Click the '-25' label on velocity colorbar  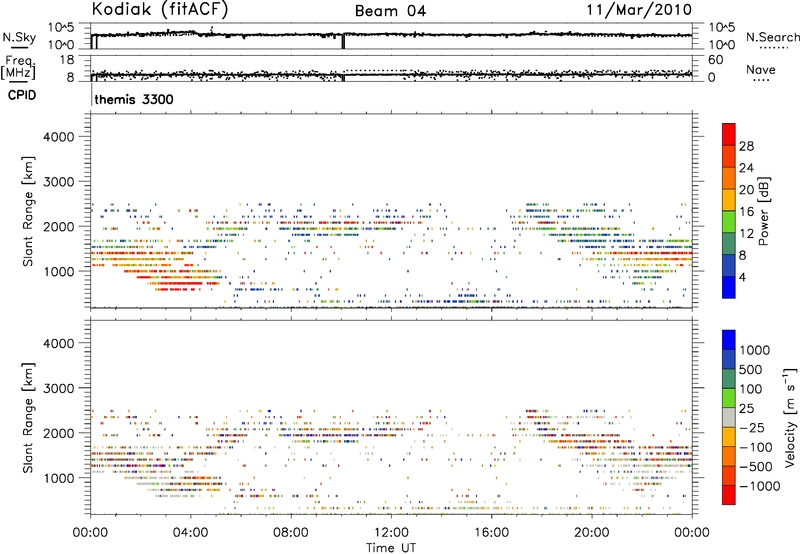click(x=752, y=428)
